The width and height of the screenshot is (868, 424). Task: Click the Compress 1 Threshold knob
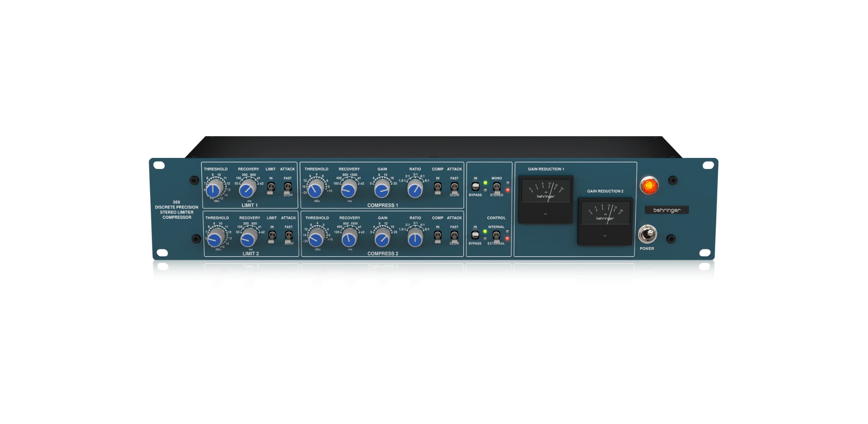click(315, 189)
